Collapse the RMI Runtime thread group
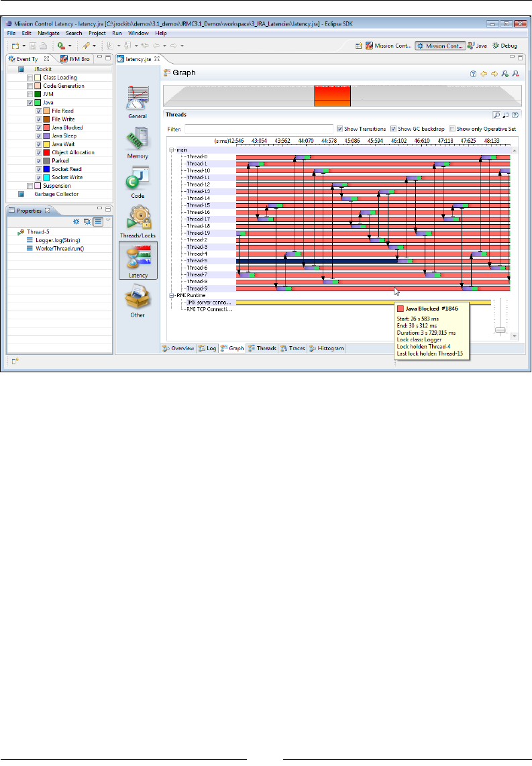The width and height of the screenshot is (532, 766). (172, 296)
